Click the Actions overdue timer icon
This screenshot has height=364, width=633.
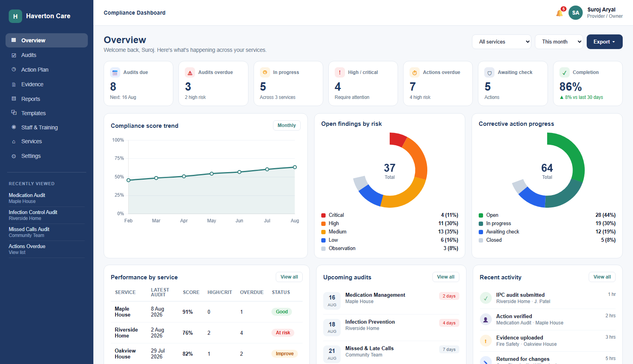(415, 72)
